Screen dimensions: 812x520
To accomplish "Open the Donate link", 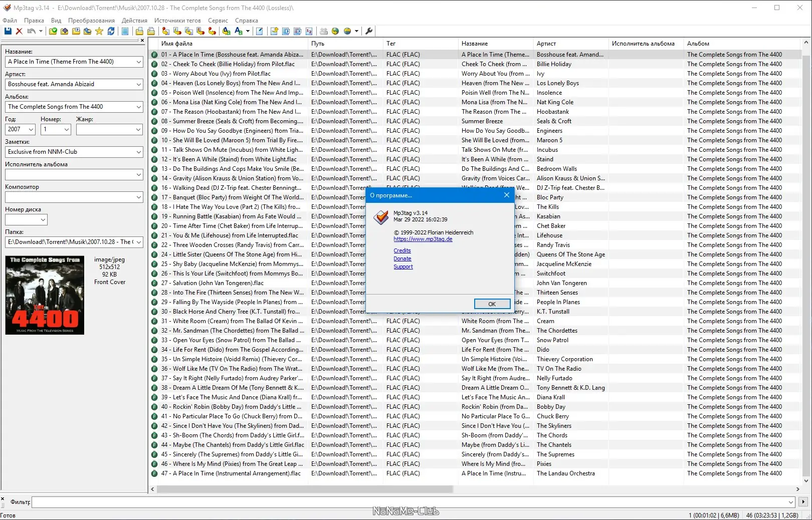I will (402, 258).
